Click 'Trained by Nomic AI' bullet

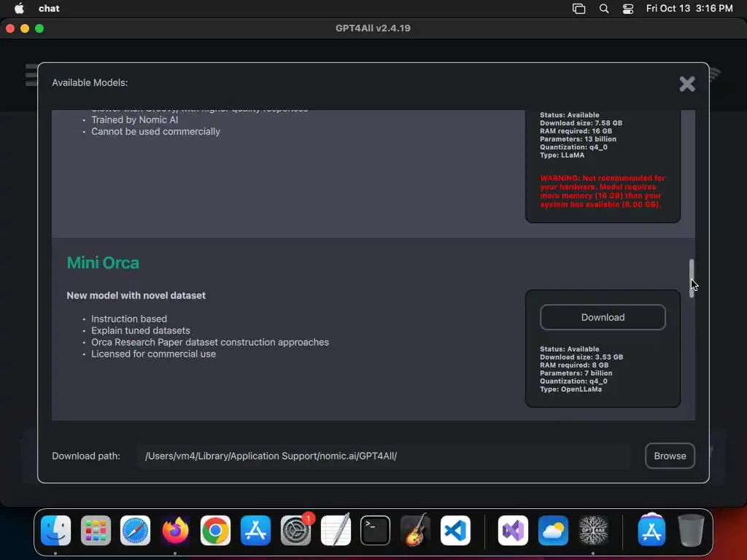pyautogui.click(x=135, y=120)
